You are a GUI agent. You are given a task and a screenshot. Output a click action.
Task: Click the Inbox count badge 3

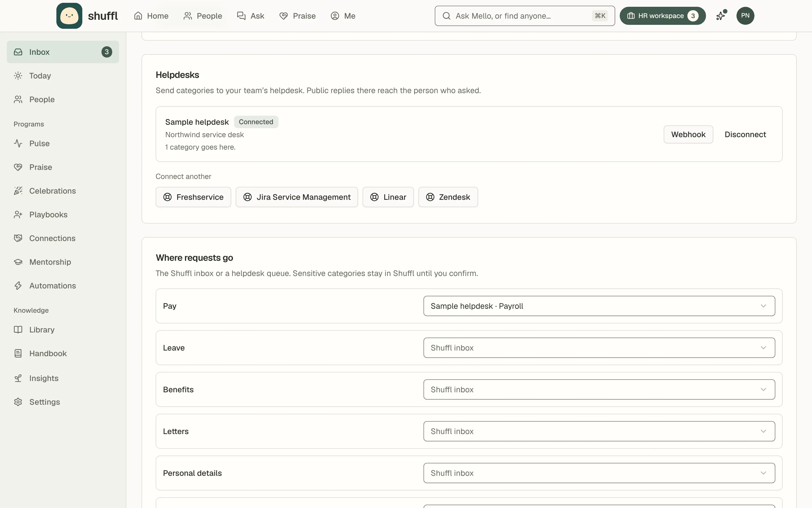(x=107, y=52)
